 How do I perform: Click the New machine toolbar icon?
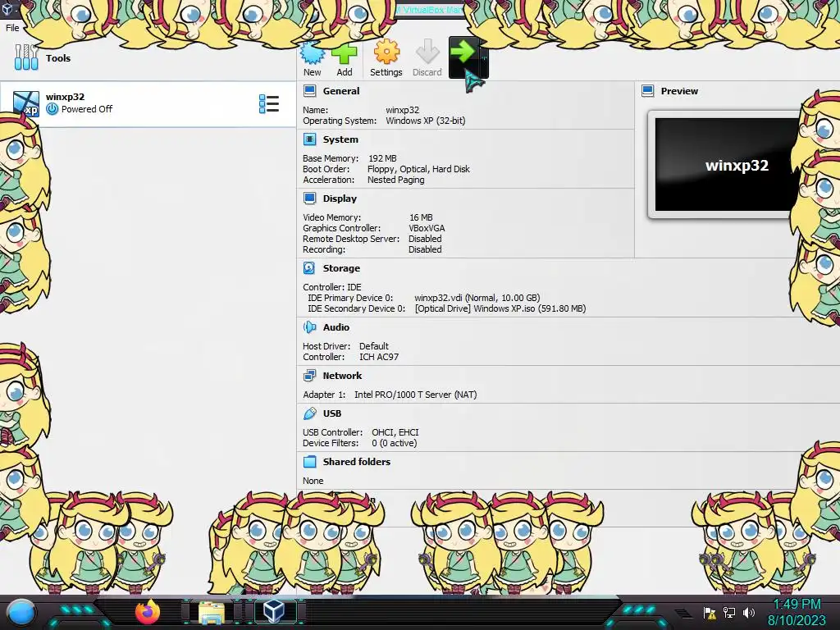click(x=313, y=58)
